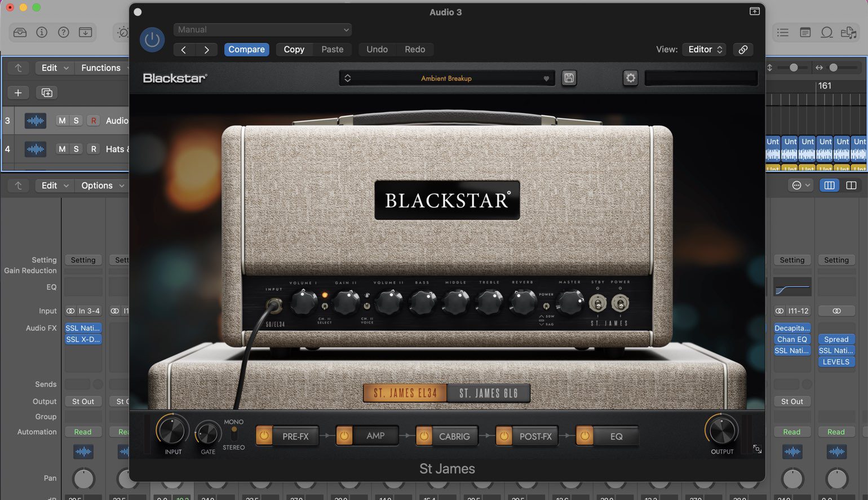Click the Undo button
The height and width of the screenshot is (500, 868).
pos(377,50)
